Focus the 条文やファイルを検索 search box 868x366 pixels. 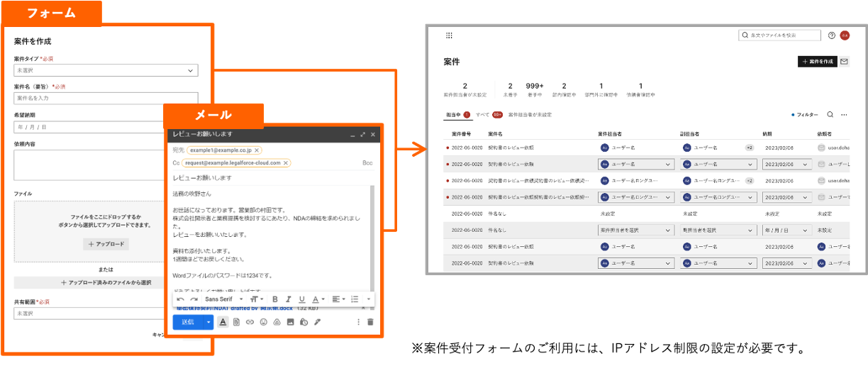click(x=779, y=35)
